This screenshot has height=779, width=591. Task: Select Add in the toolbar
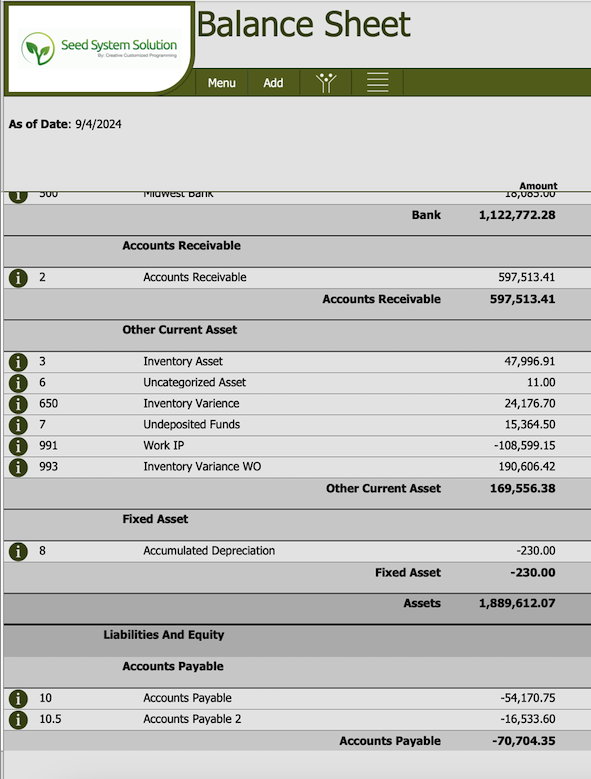coord(273,82)
